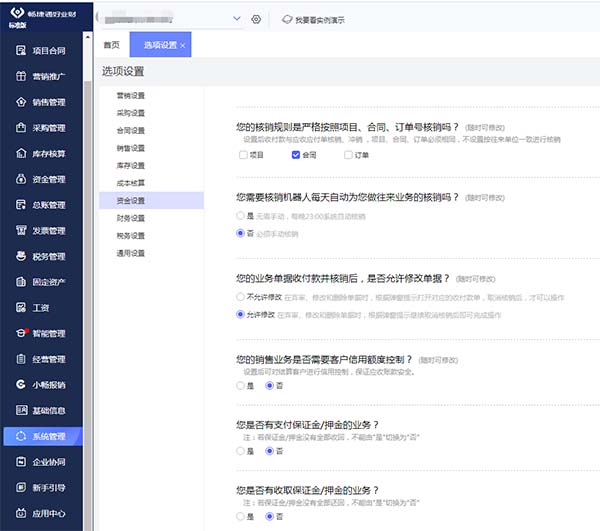Select 销售设置 in the settings list
600x531 pixels.
130,147
